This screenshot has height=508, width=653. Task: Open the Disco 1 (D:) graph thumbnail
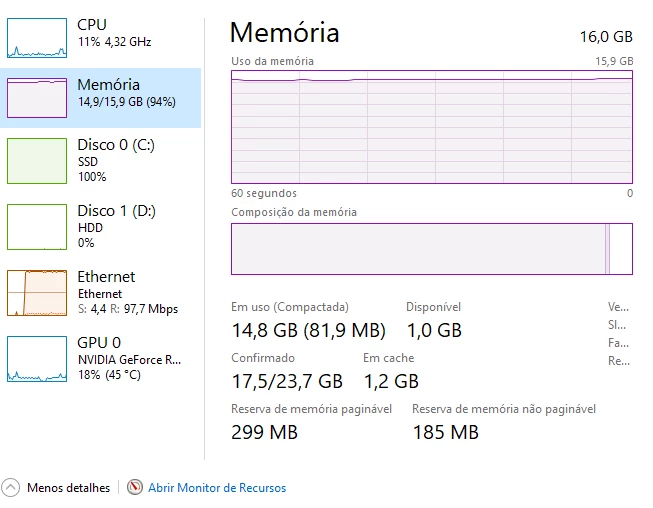[x=37, y=226]
